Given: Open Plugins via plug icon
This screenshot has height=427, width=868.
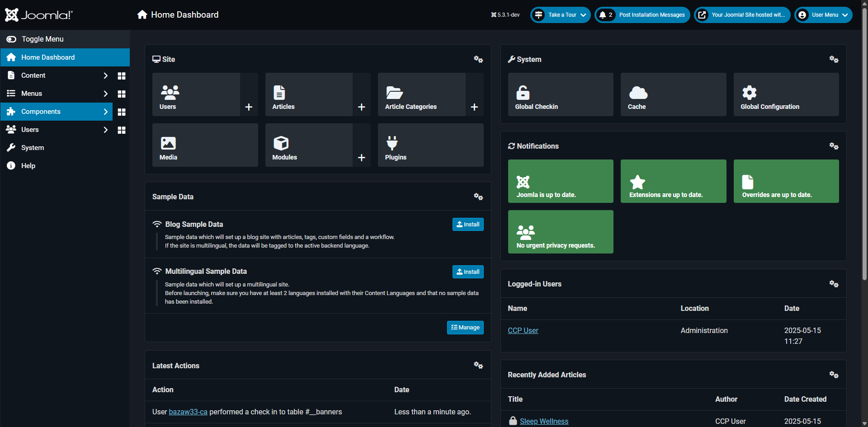Looking at the screenshot, I should click(x=392, y=143).
